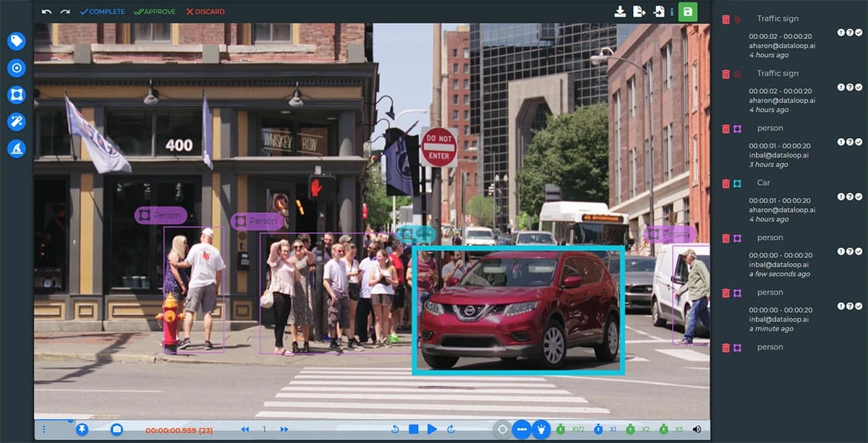Toggle the issue mark on the first Traffic sign
The image size is (868, 443).
(x=842, y=33)
